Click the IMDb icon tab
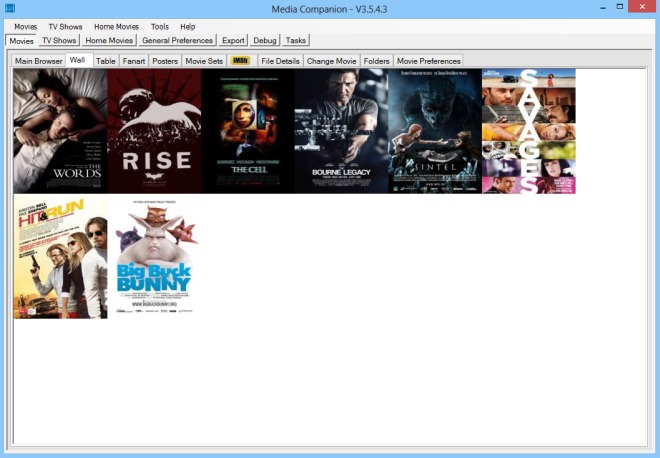Screen dimensions: 660x458 pyautogui.click(x=240, y=61)
